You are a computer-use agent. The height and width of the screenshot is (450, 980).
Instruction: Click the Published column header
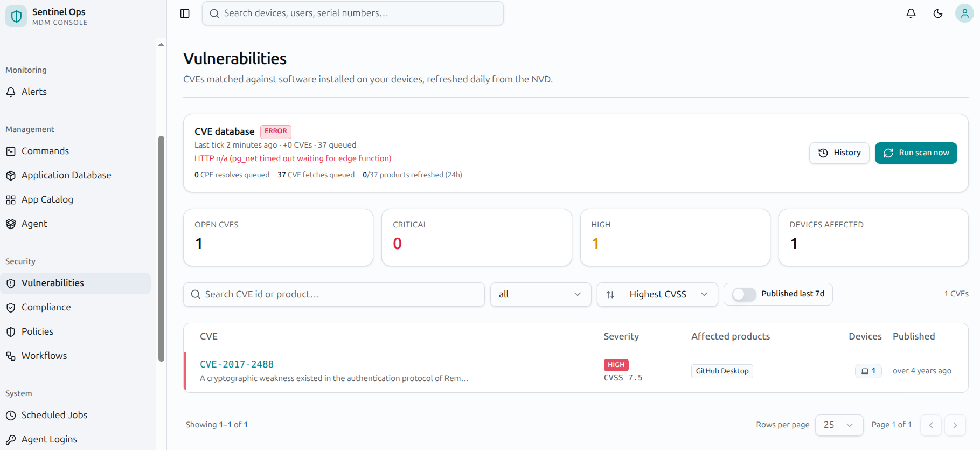914,336
